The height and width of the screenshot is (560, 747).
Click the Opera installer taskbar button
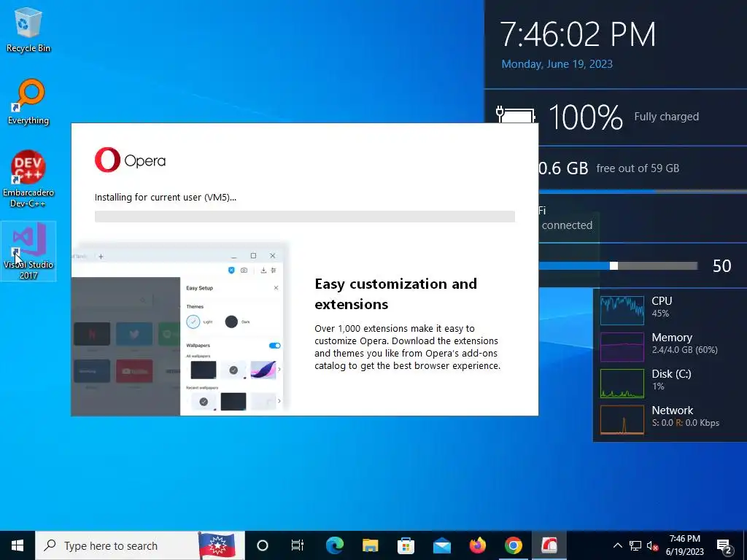click(x=549, y=545)
